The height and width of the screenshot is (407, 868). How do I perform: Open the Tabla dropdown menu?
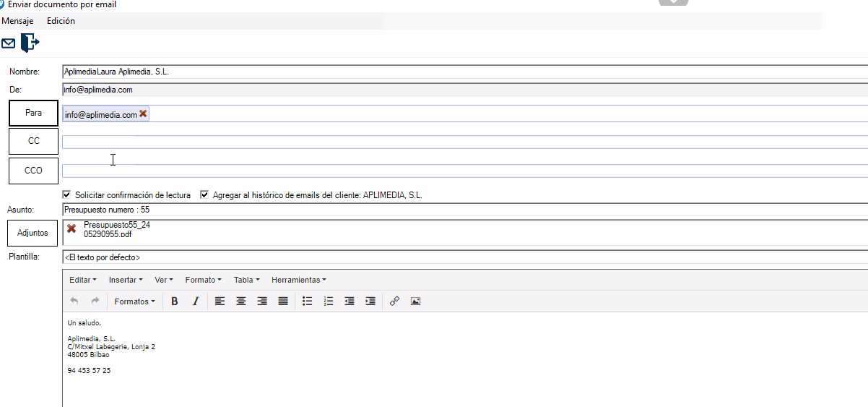coord(247,280)
